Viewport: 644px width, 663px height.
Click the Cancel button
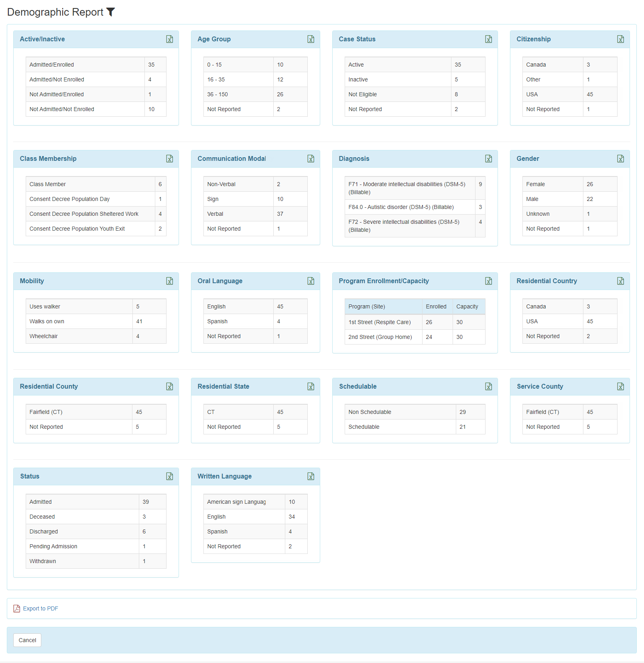(27, 640)
